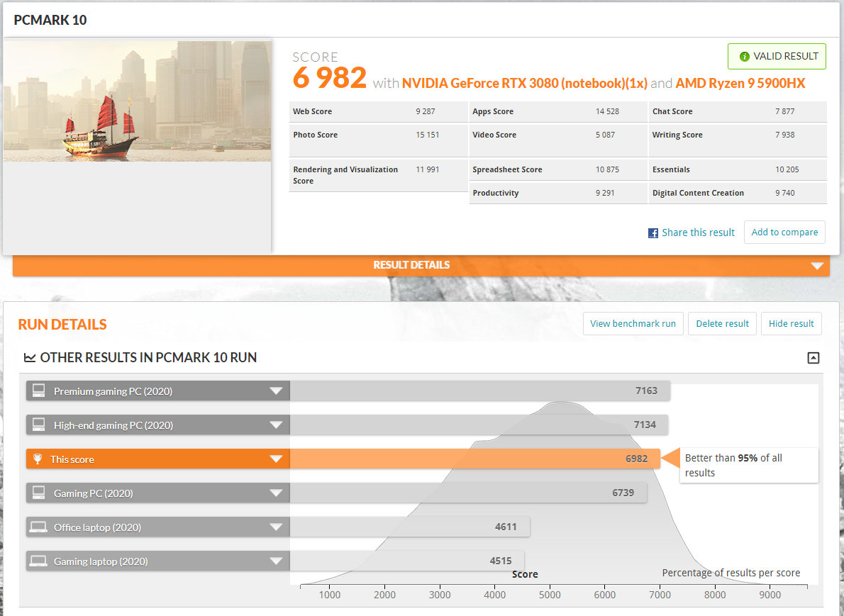The height and width of the screenshot is (616, 844).
Task: Click the orange 6982 This score bar
Action: coord(474,459)
